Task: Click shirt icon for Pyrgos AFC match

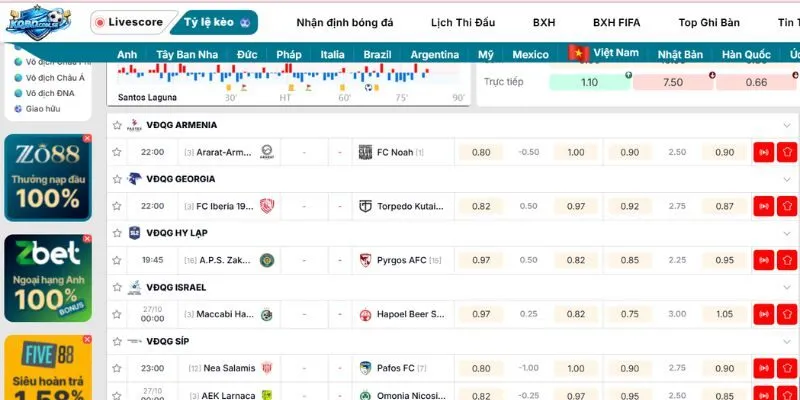Action: coord(787,260)
